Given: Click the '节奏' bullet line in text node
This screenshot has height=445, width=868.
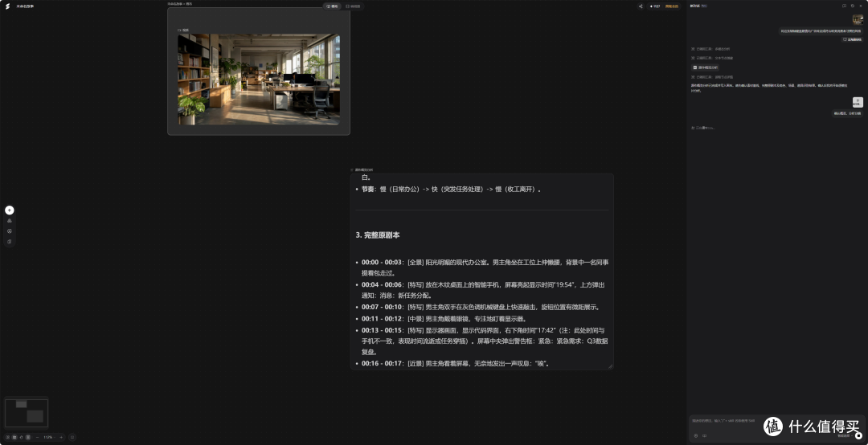Looking at the screenshot, I should tap(451, 190).
